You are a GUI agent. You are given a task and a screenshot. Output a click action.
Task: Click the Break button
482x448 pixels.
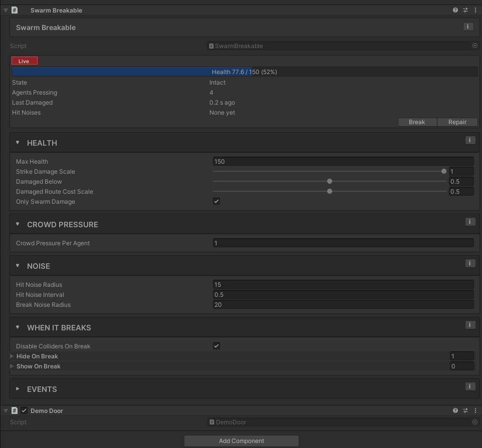pos(417,122)
